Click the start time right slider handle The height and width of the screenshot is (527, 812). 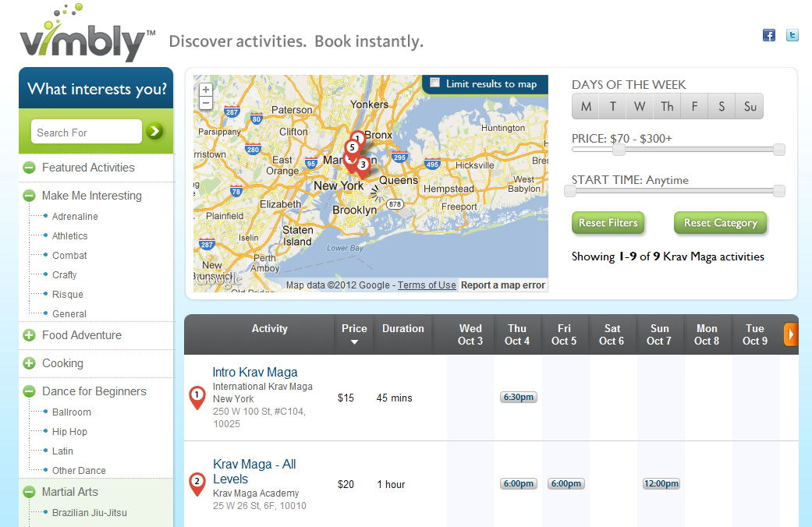point(779,191)
